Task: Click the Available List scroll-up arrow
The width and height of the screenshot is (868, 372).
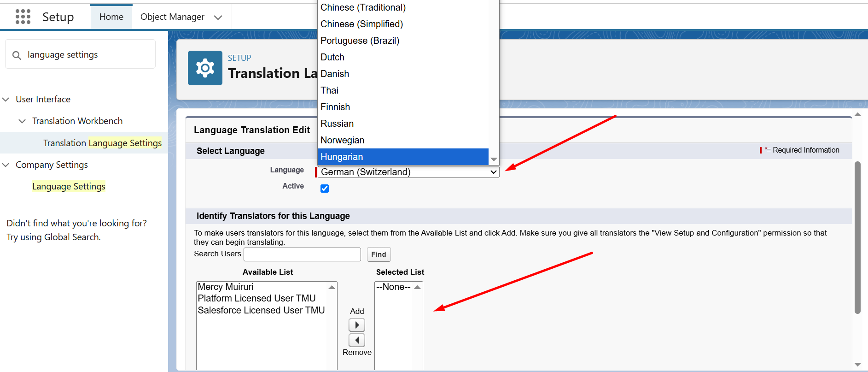Action: [332, 287]
